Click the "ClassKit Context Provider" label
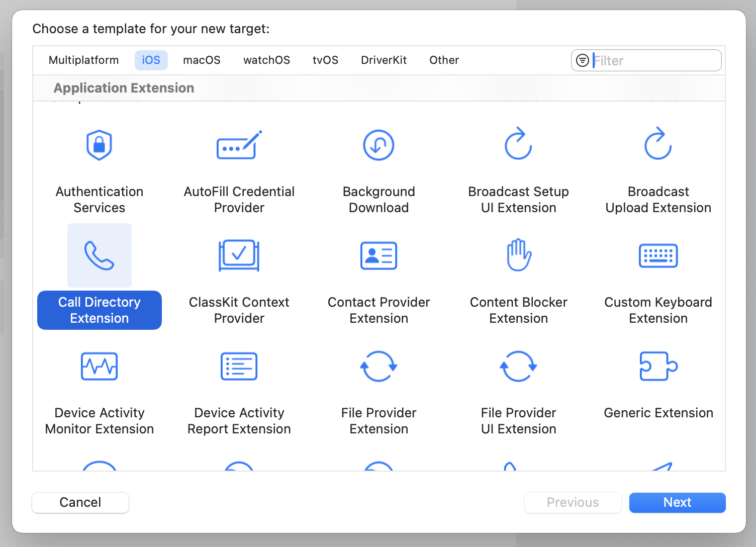 (x=239, y=310)
